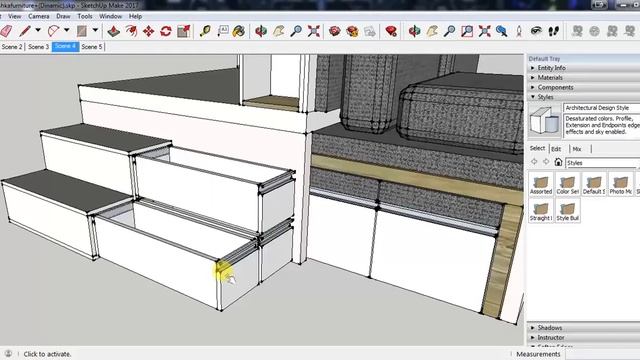Select the Tape Measure tool

205,31
